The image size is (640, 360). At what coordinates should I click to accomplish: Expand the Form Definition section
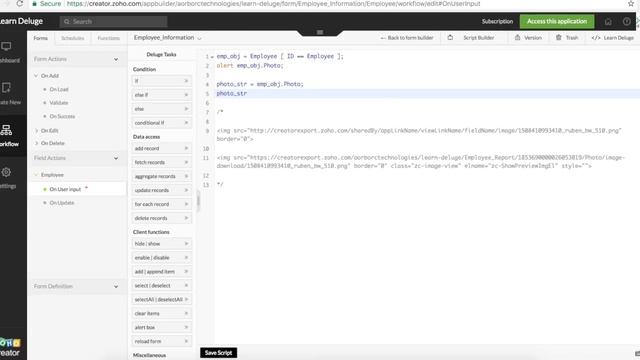pos(116,287)
